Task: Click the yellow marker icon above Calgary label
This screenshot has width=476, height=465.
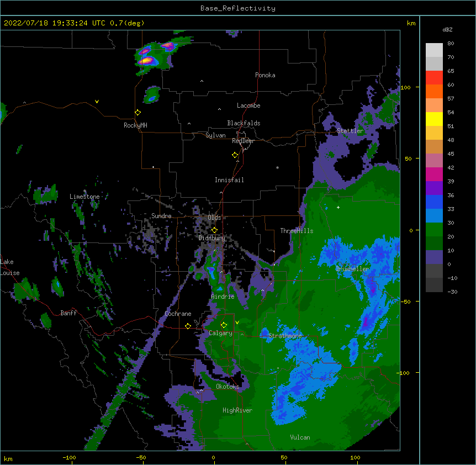Action: [x=224, y=325]
